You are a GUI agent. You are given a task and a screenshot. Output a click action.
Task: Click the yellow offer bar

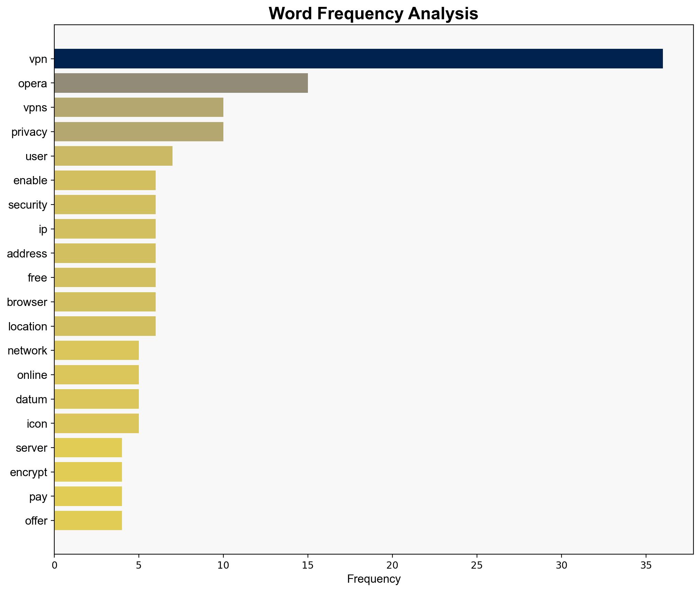(x=88, y=520)
